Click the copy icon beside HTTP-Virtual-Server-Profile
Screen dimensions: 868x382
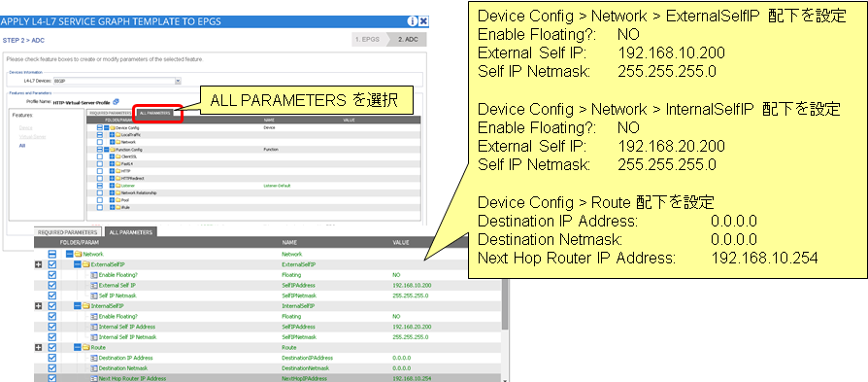116,101
